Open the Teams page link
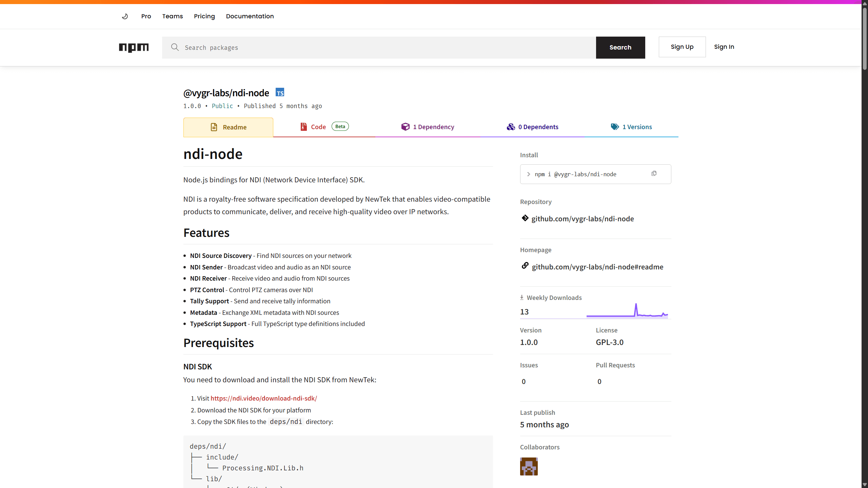Image resolution: width=868 pixels, height=488 pixels. tap(173, 16)
